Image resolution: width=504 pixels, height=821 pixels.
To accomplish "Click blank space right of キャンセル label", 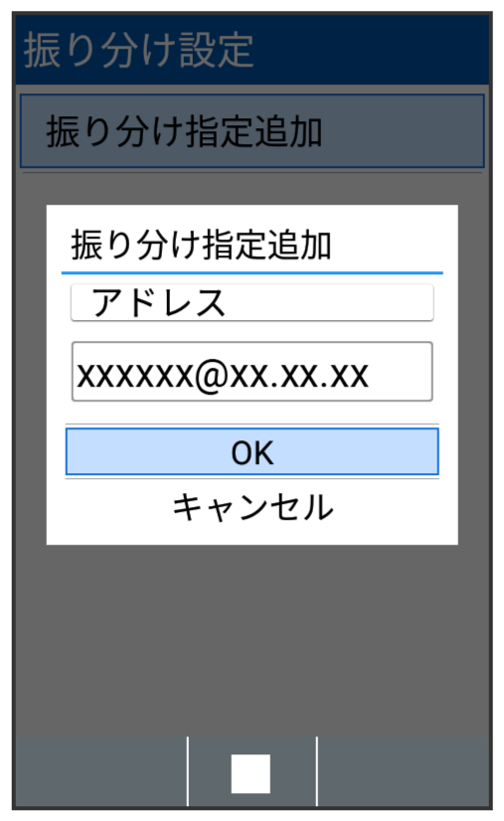I will click(x=386, y=507).
